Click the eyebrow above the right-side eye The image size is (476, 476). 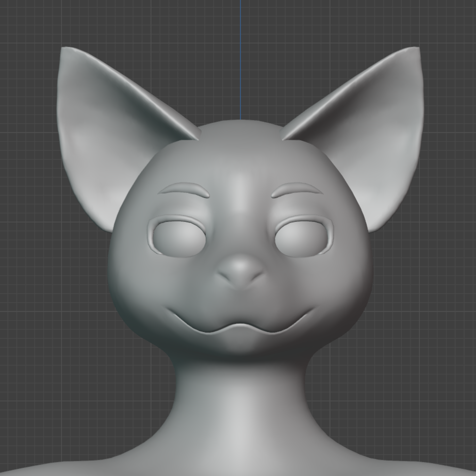point(297,189)
